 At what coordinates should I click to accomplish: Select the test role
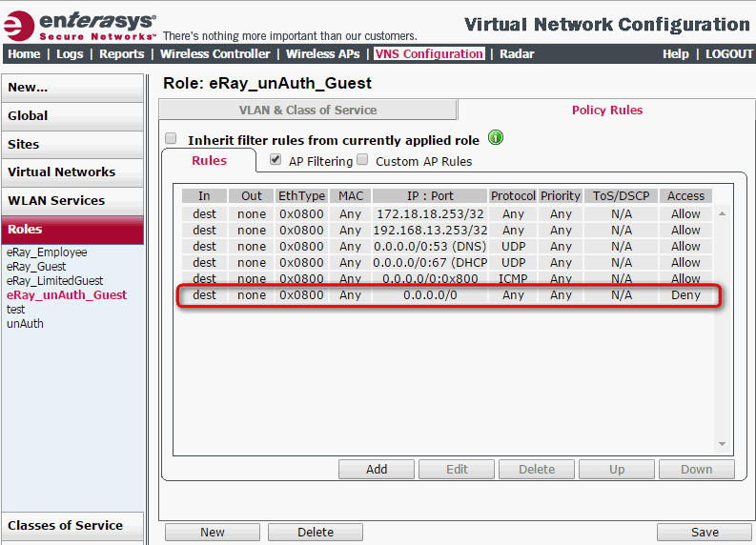(15, 310)
